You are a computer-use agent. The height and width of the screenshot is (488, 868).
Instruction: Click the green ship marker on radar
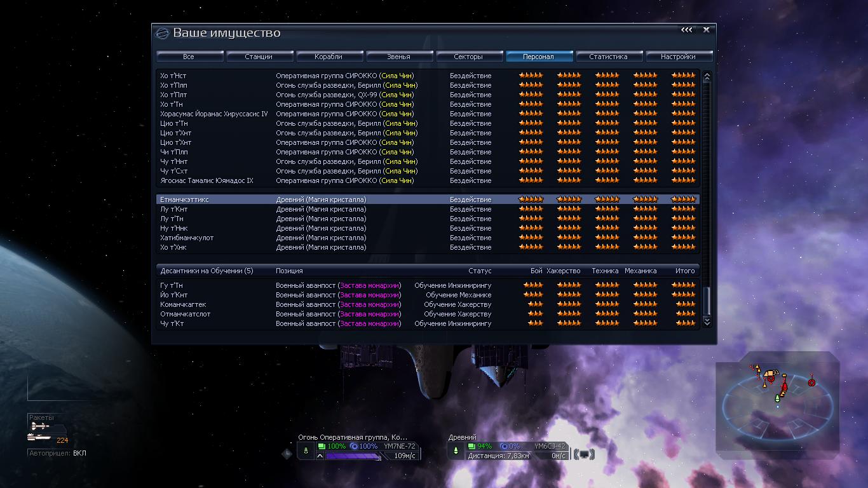(776, 398)
